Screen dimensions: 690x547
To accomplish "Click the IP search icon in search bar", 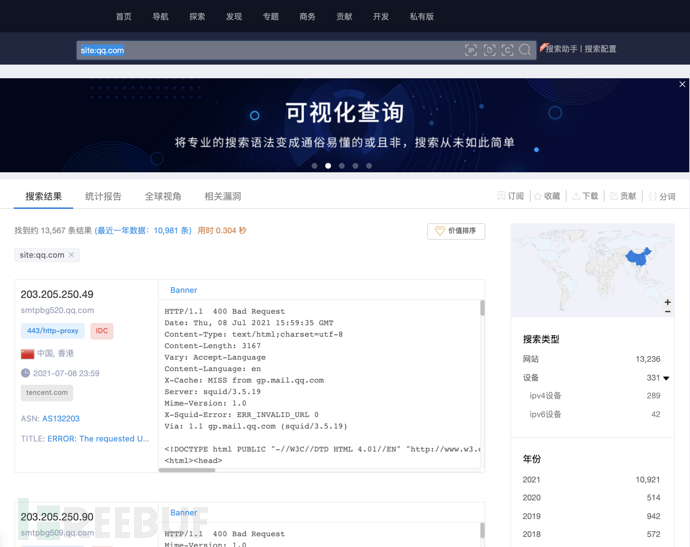I will coord(471,50).
